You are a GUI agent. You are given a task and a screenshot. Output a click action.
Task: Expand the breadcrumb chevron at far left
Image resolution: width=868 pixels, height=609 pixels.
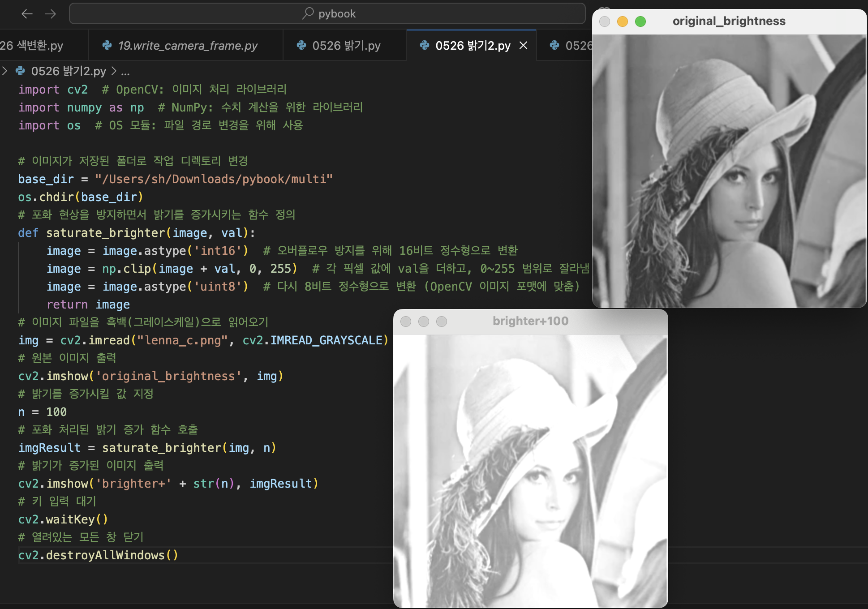[x=4, y=71]
